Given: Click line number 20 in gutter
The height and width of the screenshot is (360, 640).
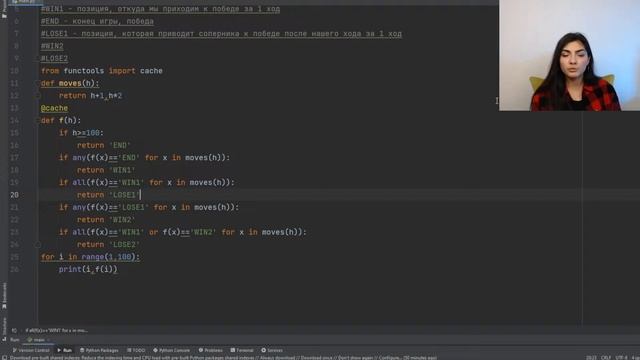Looking at the screenshot, I should coord(15,195).
